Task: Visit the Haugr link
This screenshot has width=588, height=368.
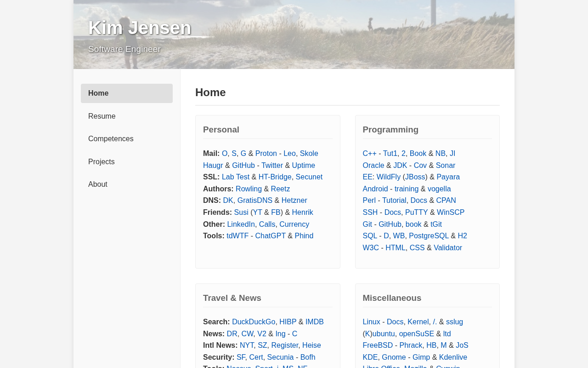Action: [x=213, y=166]
